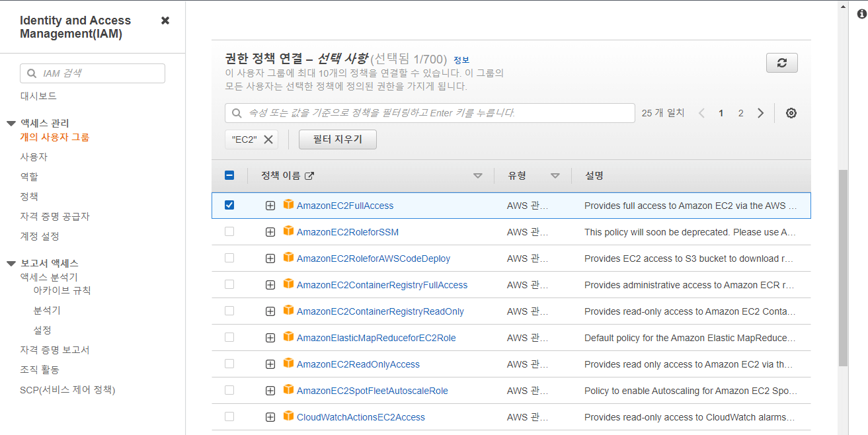Image resolution: width=868 pixels, height=435 pixels.
Task: Click AmazonEC2ReadOnlyAccess cube icon
Action: (288, 363)
